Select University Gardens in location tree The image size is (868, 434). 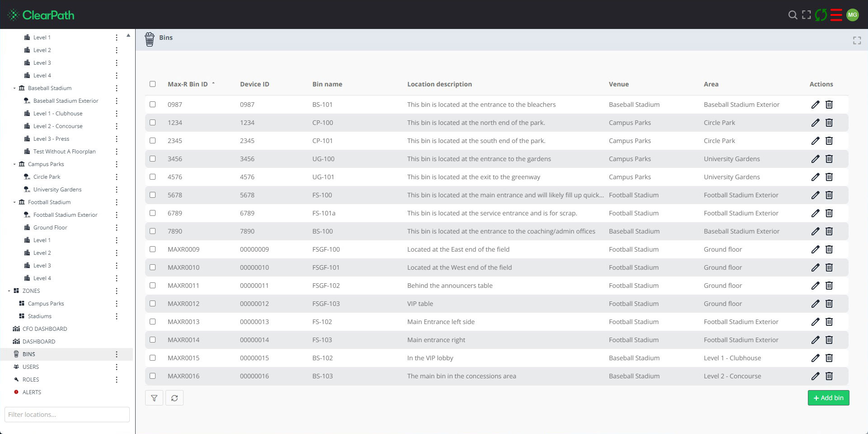(57, 190)
